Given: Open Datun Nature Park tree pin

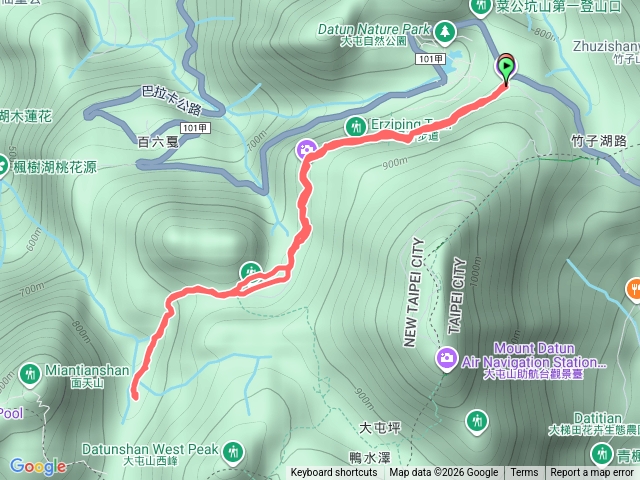Looking at the screenshot, I should tap(445, 32).
